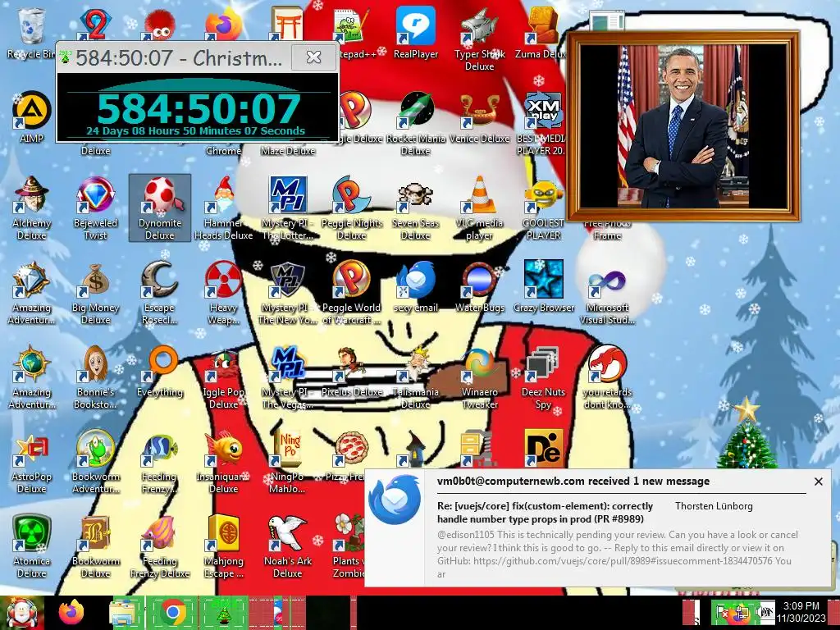Switch to Christmas tree countdown taskbar item
Image resolution: width=840 pixels, height=630 pixels.
click(x=224, y=613)
